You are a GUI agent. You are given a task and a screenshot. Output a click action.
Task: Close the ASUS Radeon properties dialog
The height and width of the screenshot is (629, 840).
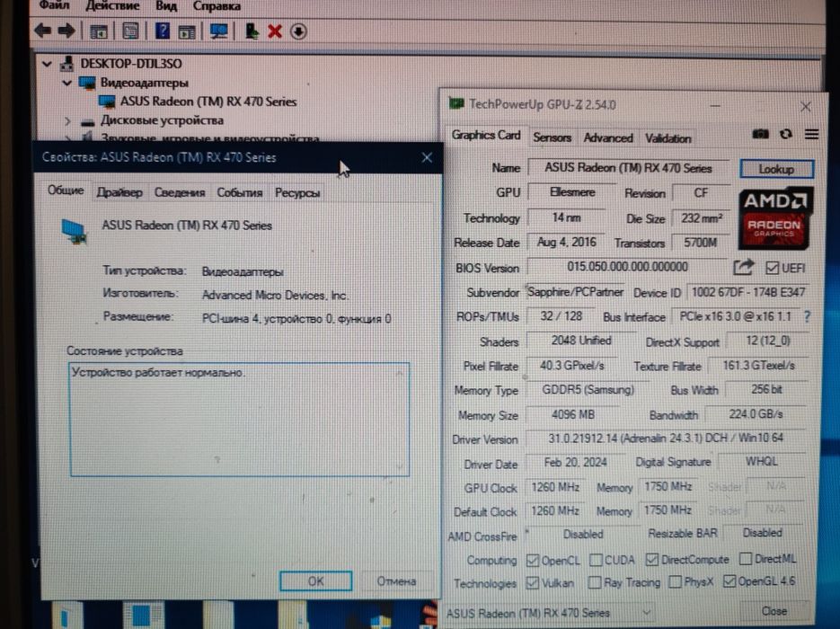click(x=427, y=157)
